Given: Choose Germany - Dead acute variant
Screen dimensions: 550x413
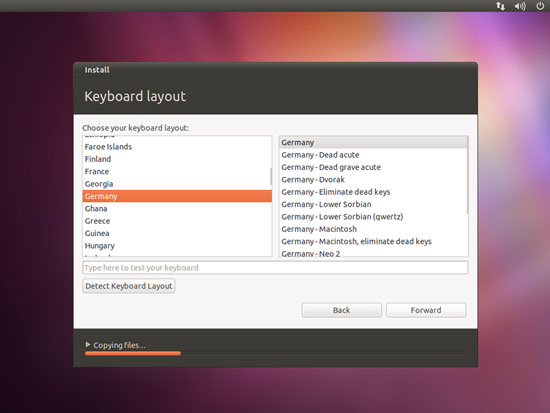Looking at the screenshot, I should point(373,155).
